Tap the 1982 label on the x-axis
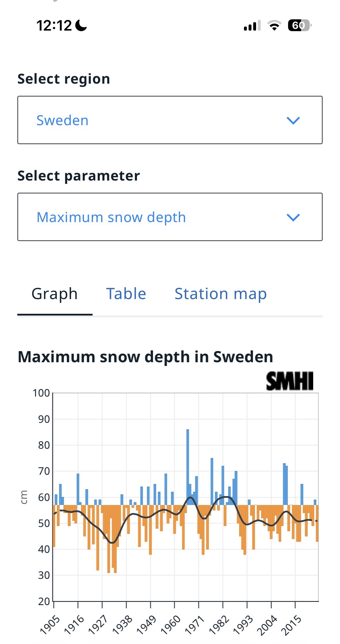 [x=219, y=625]
